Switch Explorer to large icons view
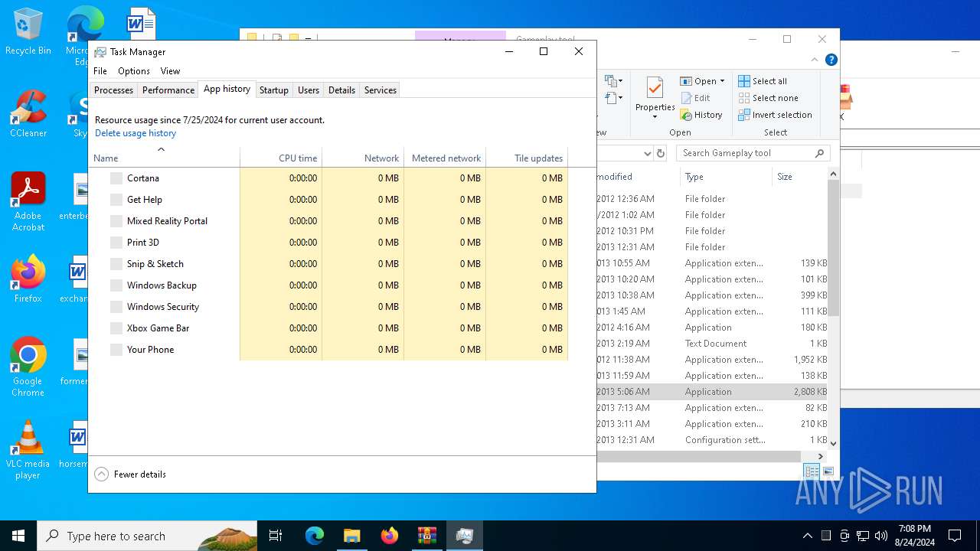 point(828,471)
